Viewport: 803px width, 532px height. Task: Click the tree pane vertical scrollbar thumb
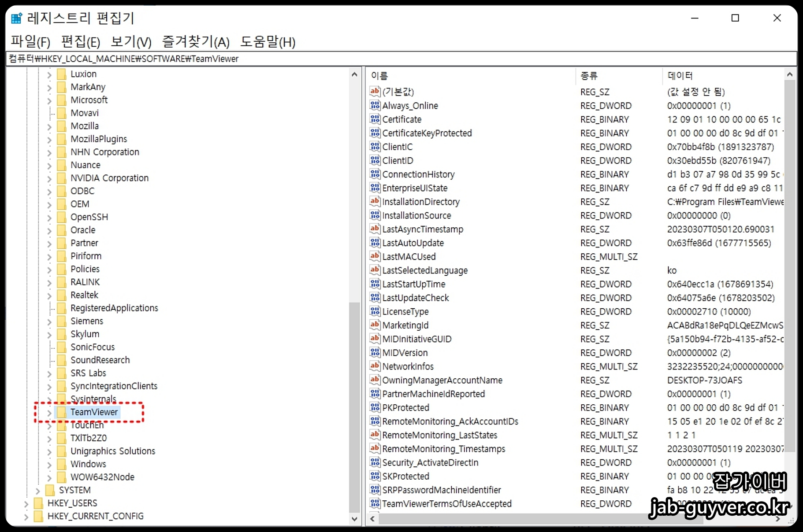(x=355, y=407)
